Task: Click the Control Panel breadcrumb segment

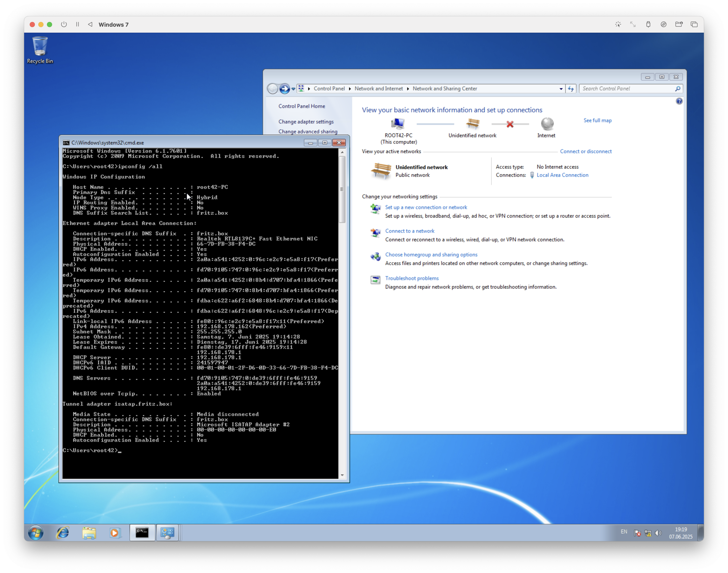Action: pyautogui.click(x=329, y=89)
